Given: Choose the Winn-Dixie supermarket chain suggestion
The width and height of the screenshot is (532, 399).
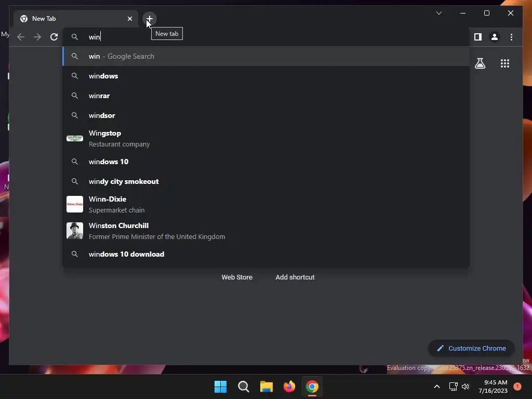Looking at the screenshot, I should [x=266, y=204].
